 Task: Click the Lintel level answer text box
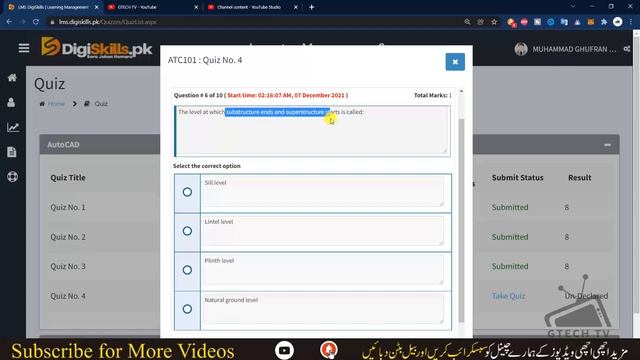[324, 231]
